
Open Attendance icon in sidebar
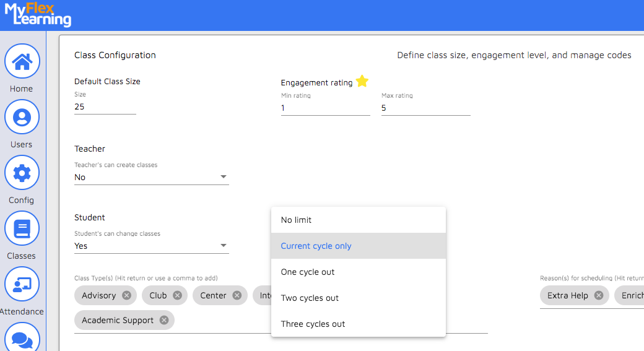click(22, 284)
